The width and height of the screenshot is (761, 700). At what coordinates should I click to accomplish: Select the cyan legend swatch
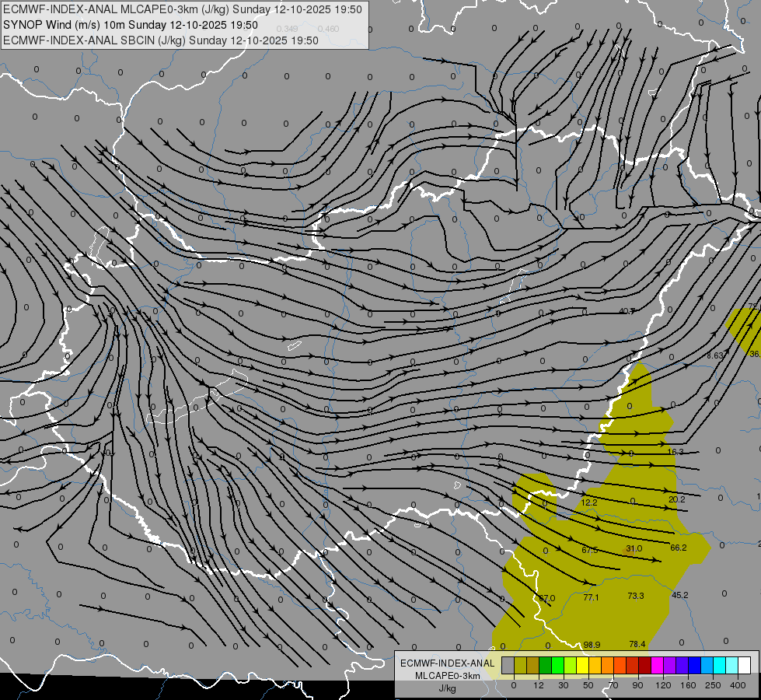pyautogui.click(x=720, y=665)
